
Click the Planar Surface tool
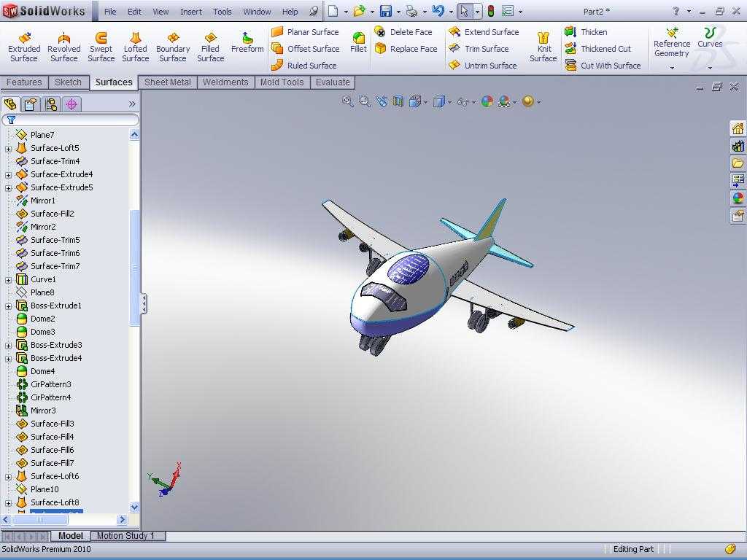[x=305, y=32]
